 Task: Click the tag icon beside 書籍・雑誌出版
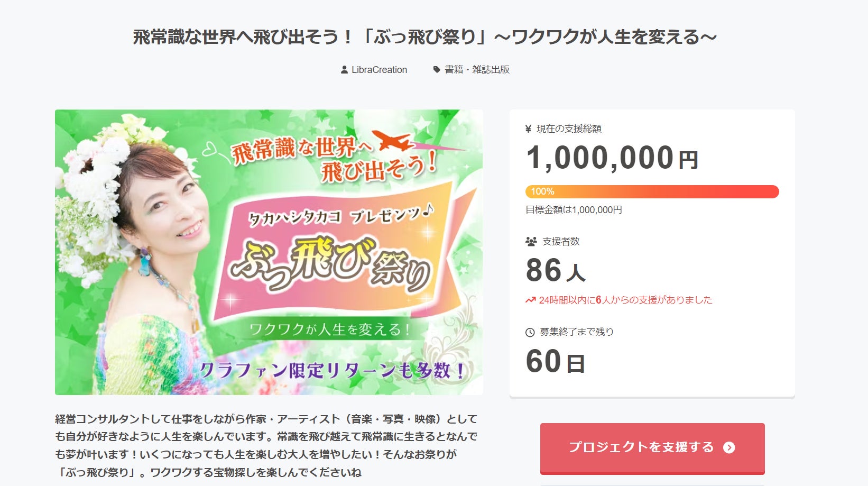pyautogui.click(x=437, y=70)
